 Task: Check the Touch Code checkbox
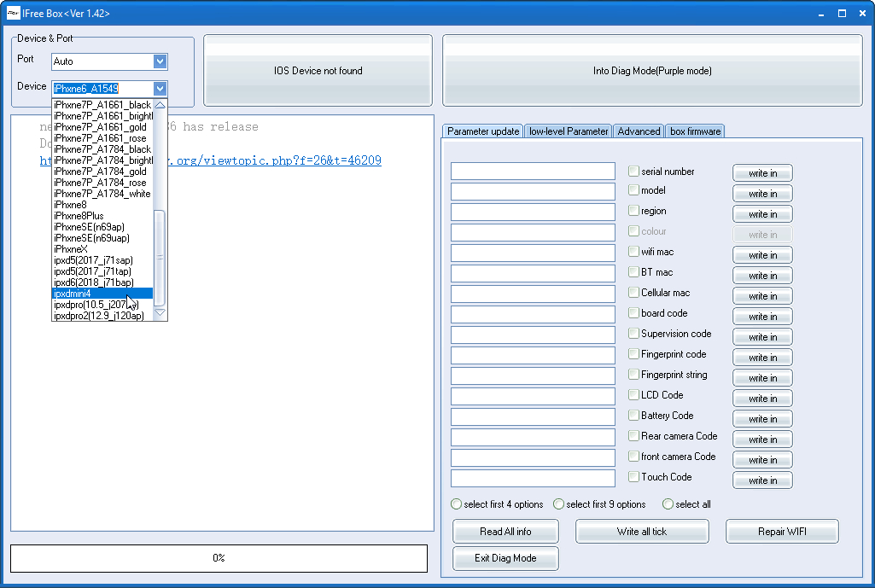pos(633,476)
